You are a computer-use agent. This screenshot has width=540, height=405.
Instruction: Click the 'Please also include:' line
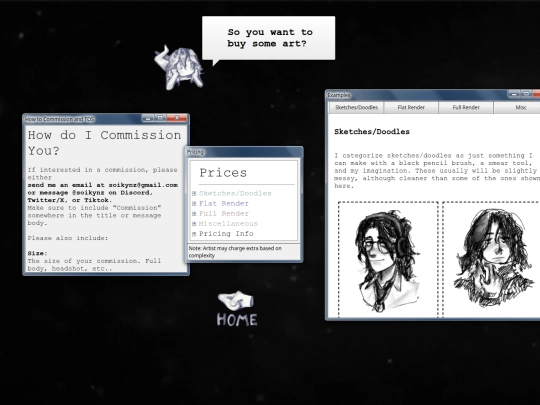pos(68,238)
